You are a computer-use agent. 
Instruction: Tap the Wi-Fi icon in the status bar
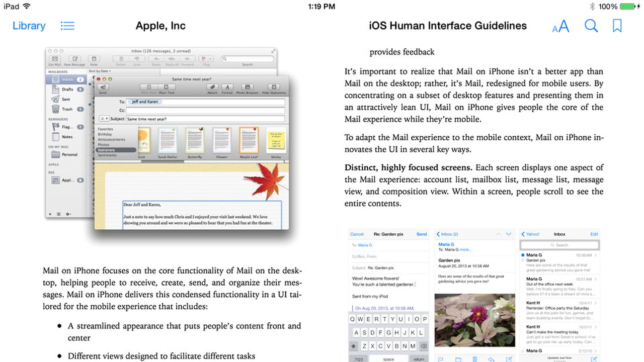pyautogui.click(x=27, y=7)
